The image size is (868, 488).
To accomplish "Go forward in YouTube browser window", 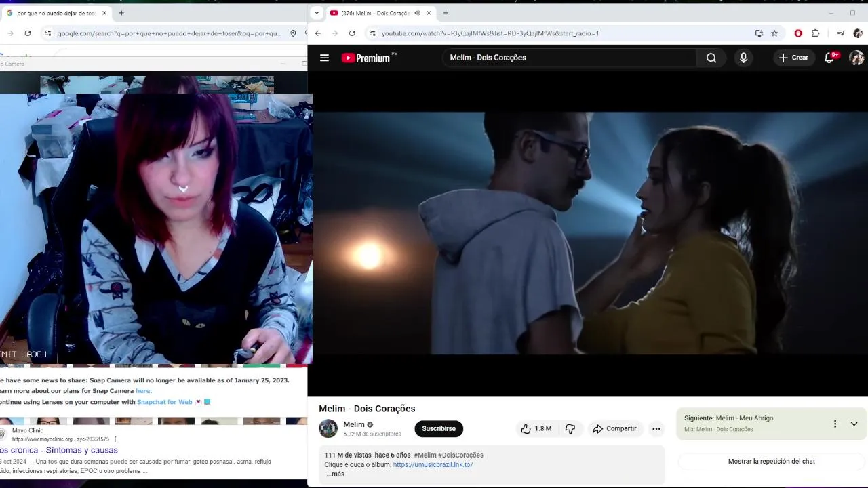I will pos(334,33).
